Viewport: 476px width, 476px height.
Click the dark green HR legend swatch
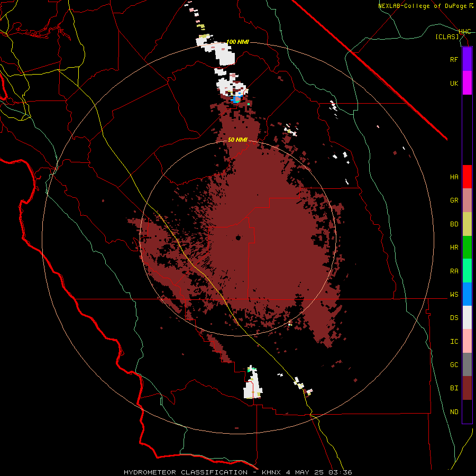tap(467, 248)
